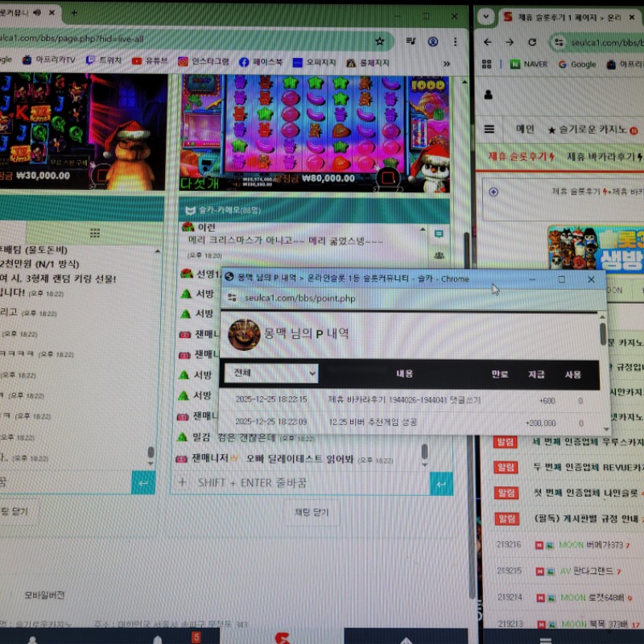Show the chat member list icon
644x644 pixels.
440,255
